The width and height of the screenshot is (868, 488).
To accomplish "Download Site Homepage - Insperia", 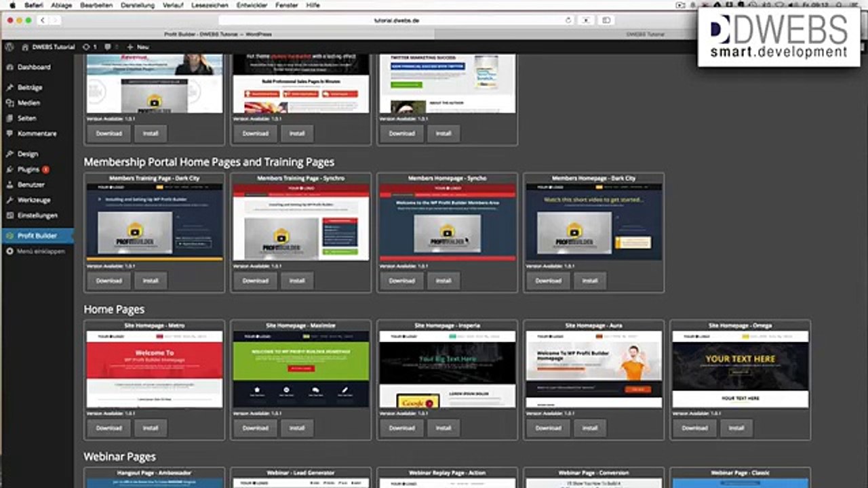I will coord(402,428).
